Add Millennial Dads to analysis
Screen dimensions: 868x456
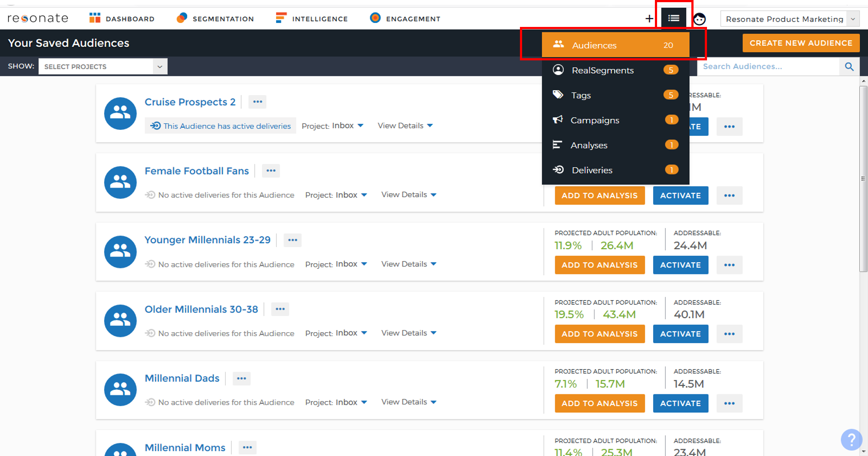[600, 403]
